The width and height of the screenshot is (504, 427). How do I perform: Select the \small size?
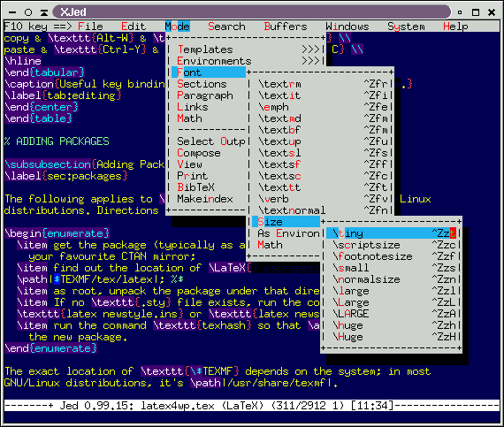(391, 268)
